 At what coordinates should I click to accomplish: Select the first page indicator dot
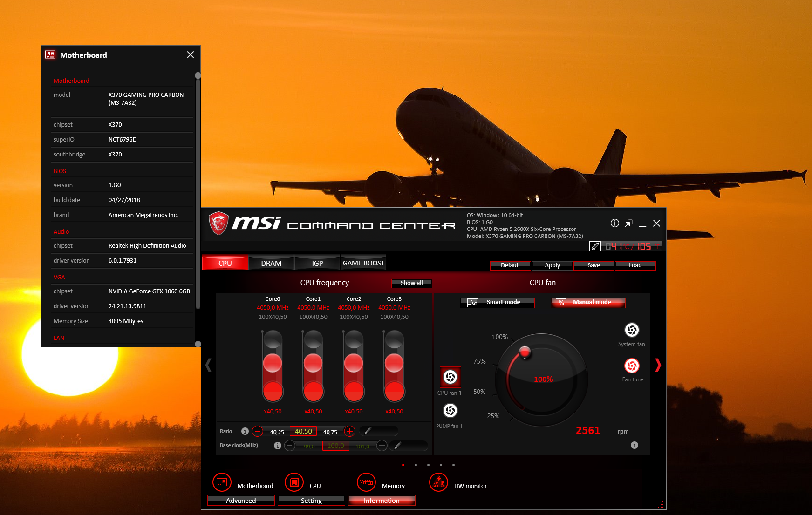[403, 465]
